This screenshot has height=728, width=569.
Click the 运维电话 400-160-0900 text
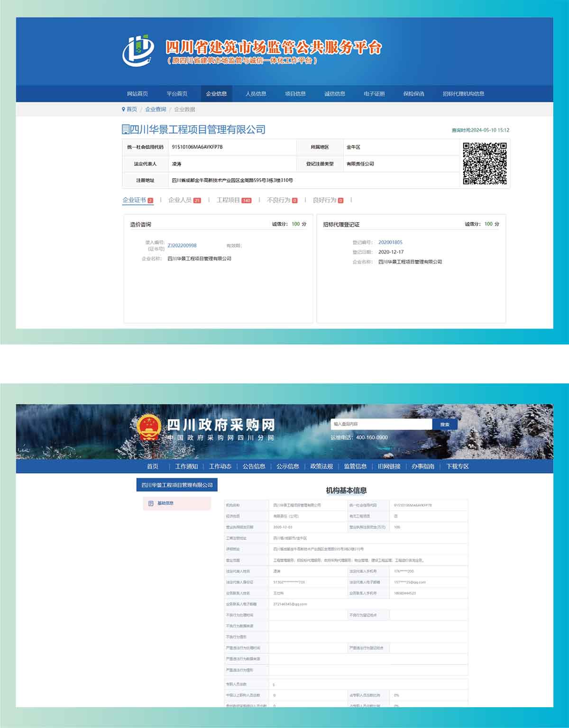(x=359, y=437)
